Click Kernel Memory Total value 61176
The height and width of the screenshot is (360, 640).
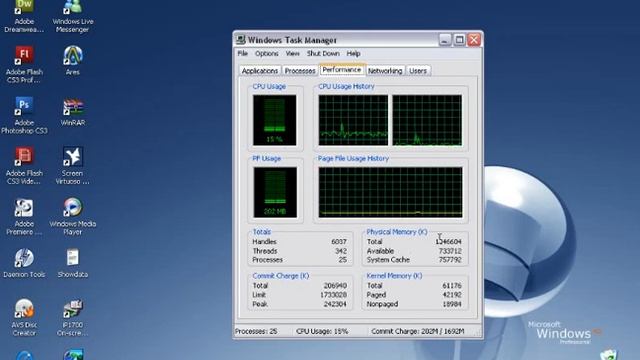pos(452,286)
